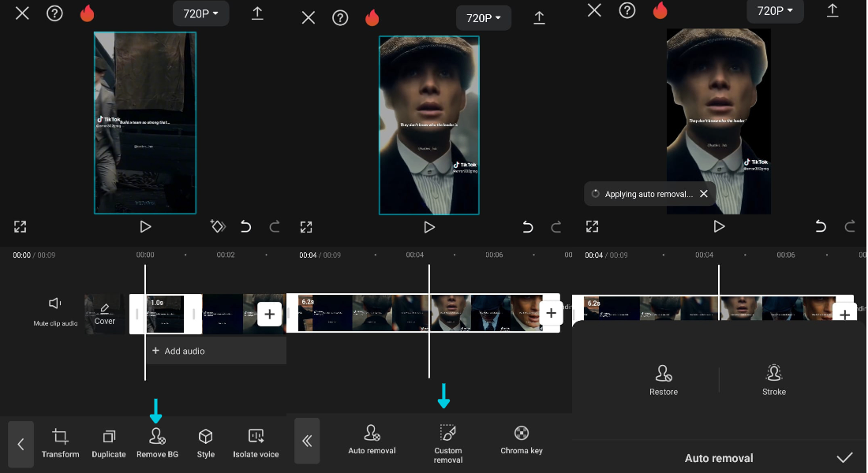
Task: Go back using the chevron beside Transform
Action: pyautogui.click(x=21, y=445)
